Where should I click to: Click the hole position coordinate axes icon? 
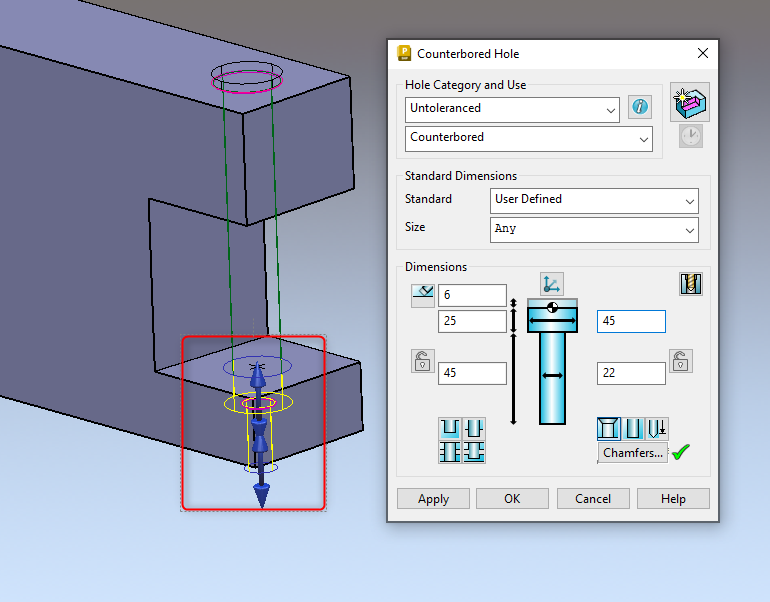pos(551,284)
